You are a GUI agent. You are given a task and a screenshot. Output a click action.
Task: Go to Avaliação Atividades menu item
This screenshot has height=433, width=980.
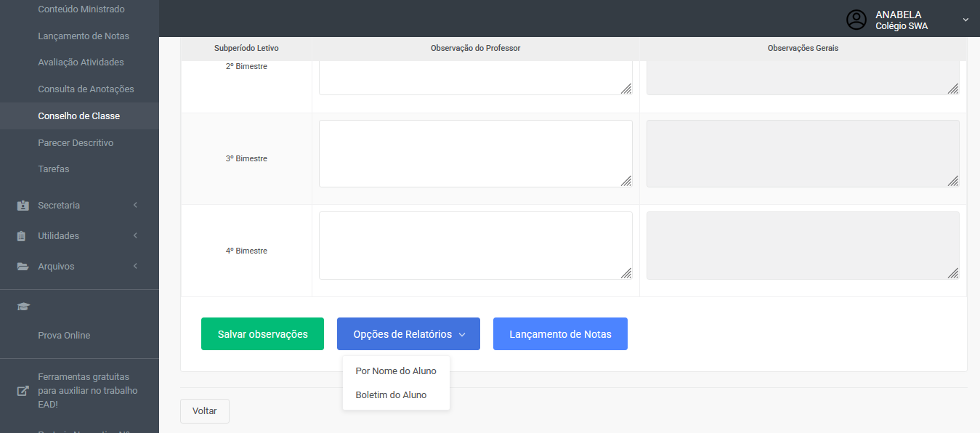(81, 62)
